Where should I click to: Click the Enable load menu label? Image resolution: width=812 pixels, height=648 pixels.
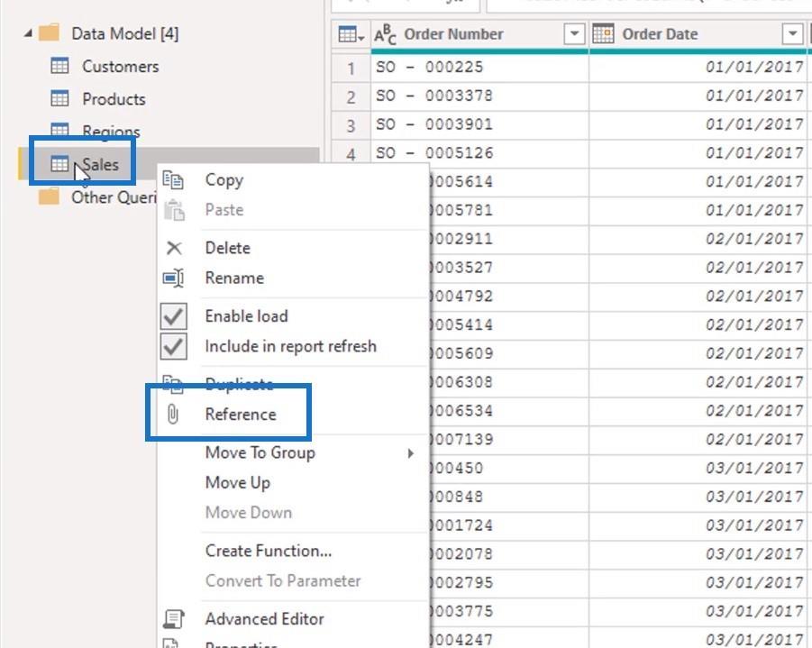pos(247,316)
